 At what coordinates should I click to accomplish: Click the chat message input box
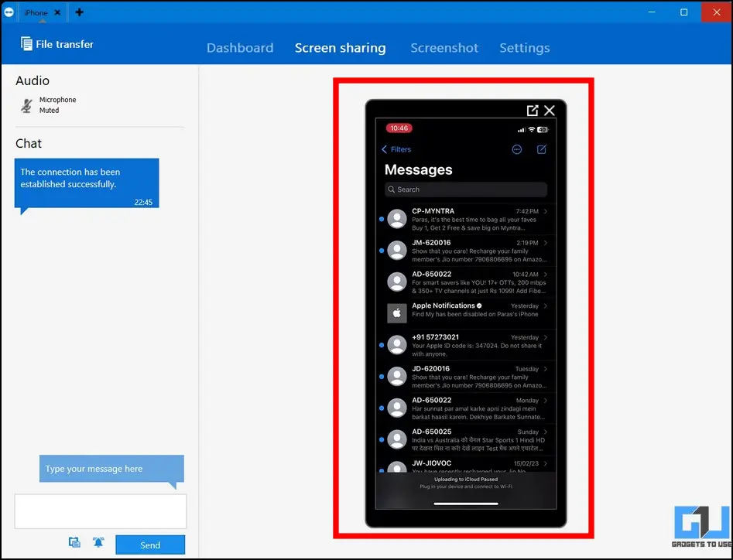pyautogui.click(x=101, y=511)
